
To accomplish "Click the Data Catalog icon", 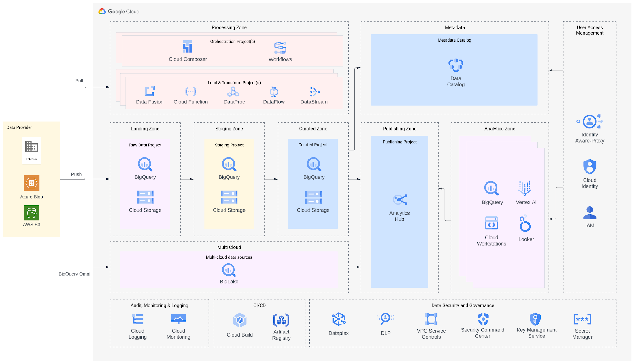I will (x=456, y=65).
